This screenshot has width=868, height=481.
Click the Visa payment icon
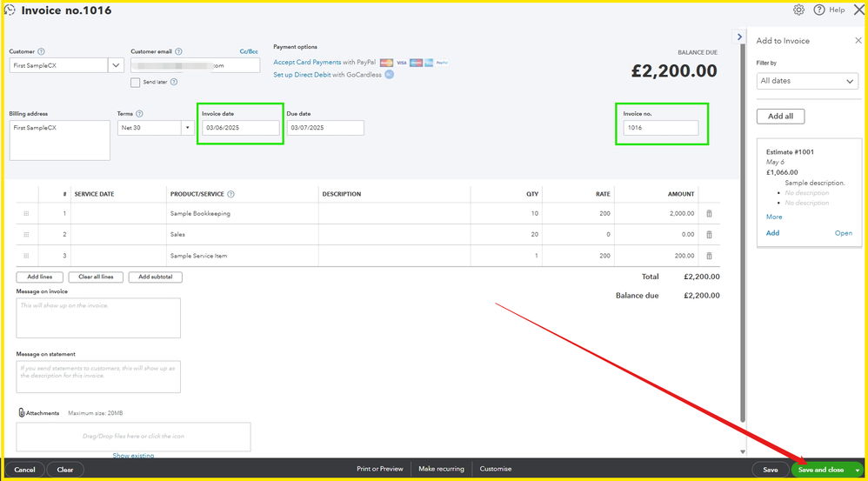point(401,63)
